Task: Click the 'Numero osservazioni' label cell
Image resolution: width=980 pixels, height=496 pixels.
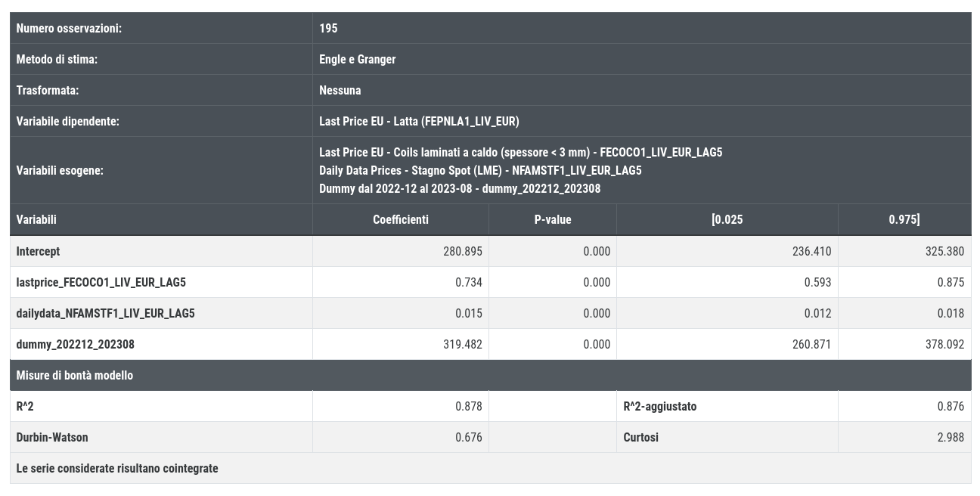Action: (x=69, y=28)
